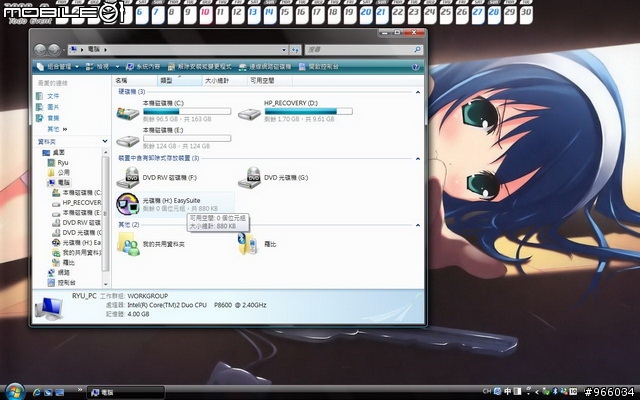The image size is (640, 400).
Task: Click the Explorer Forward arrow button
Action: 54,50
